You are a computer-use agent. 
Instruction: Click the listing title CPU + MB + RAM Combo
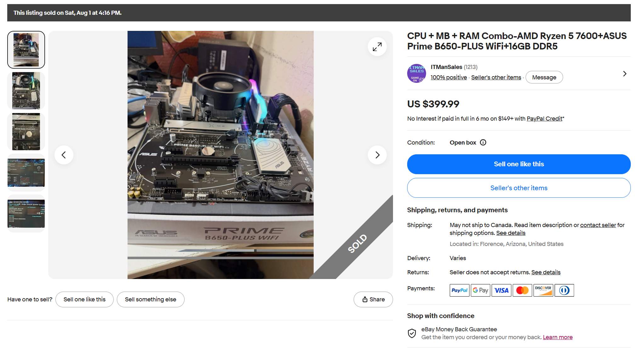tap(517, 41)
